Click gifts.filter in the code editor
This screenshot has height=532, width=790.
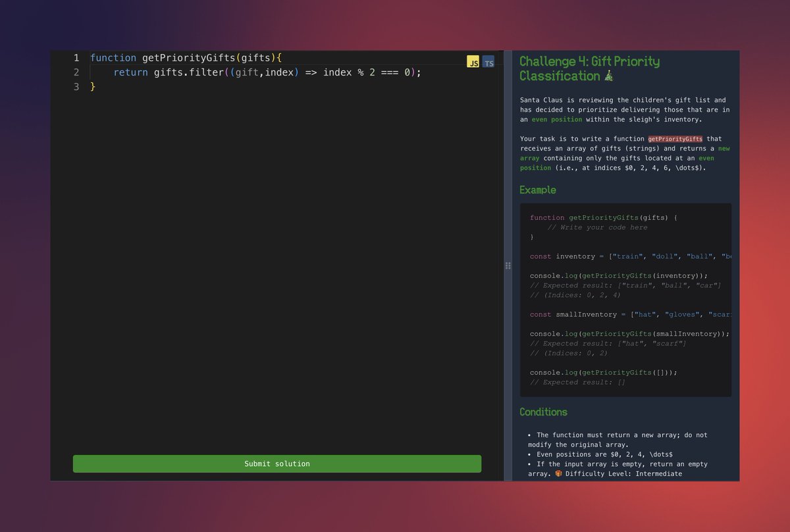coord(189,72)
